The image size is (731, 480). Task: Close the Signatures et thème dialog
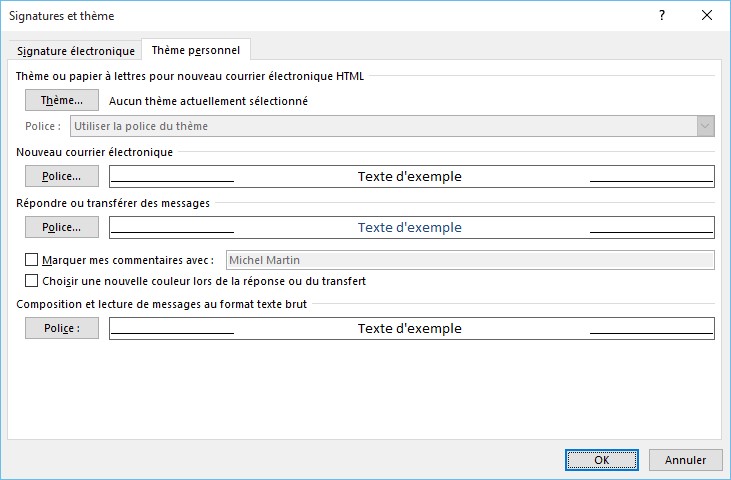click(707, 16)
